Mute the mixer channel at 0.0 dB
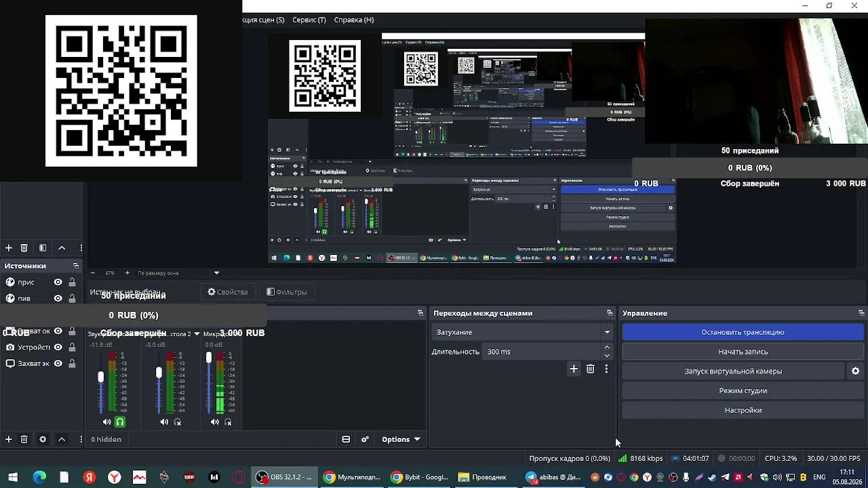The width and height of the screenshot is (868, 488). point(214,422)
